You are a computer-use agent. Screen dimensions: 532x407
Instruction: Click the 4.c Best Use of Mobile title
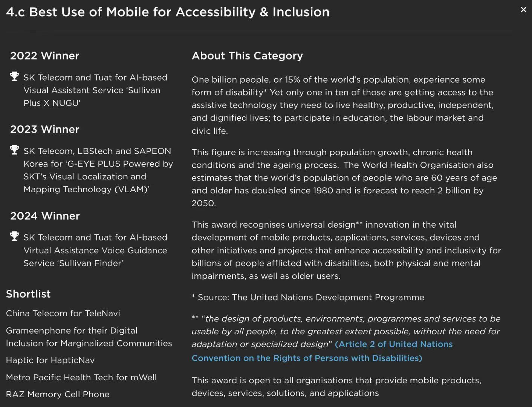point(168,12)
